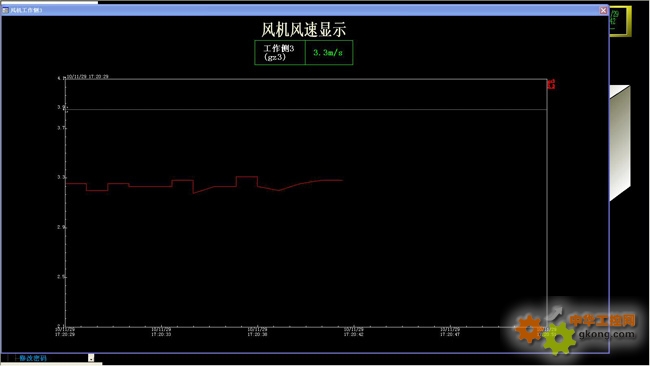Select the 工作侧3 (gz3) label cell
Image resolution: width=650 pixels, height=366 pixels.
pyautogui.click(x=280, y=53)
